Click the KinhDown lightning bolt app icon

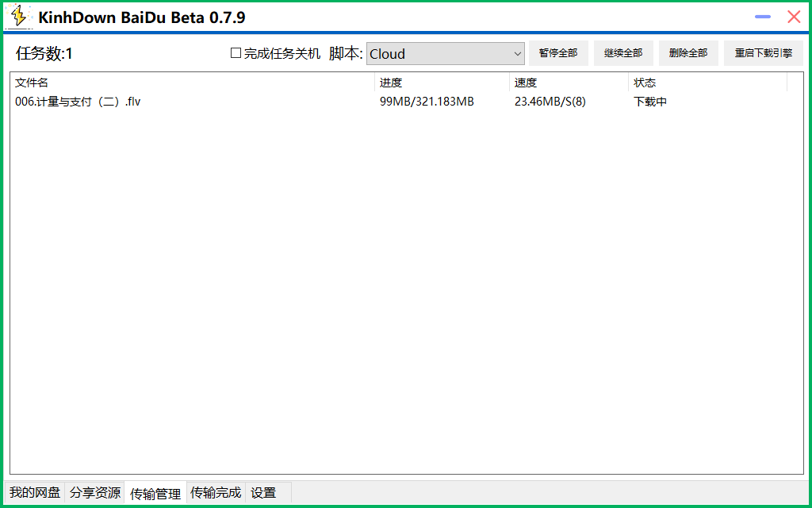tap(18, 17)
